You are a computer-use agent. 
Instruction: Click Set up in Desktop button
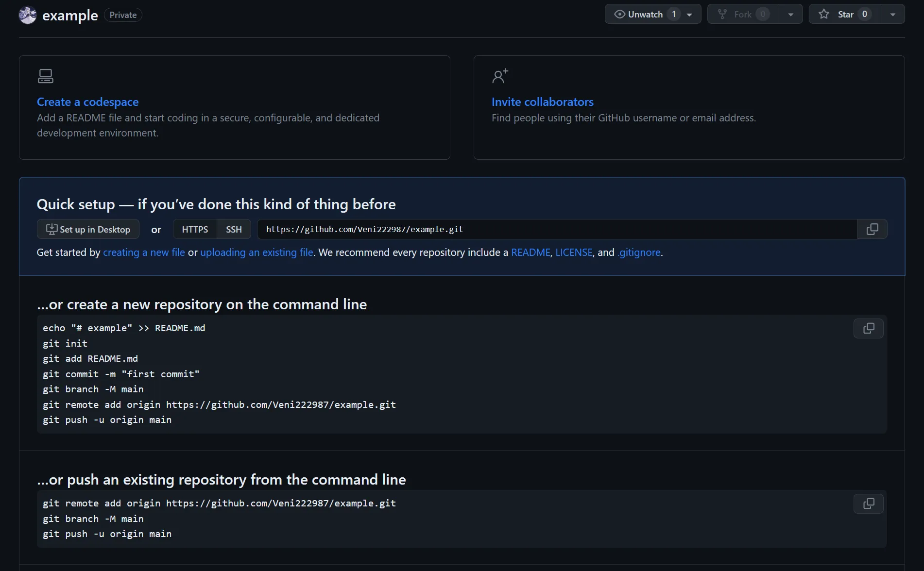88,229
